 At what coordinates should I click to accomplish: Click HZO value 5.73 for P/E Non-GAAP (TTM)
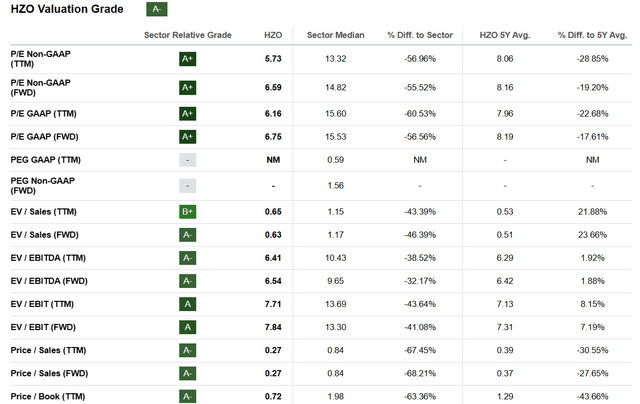tap(273, 59)
